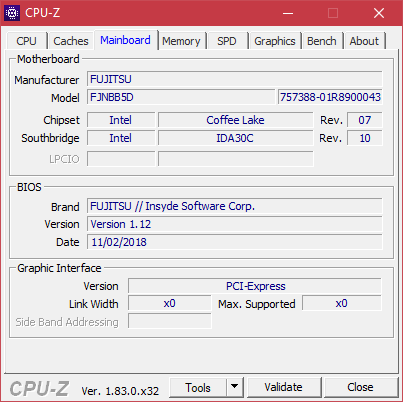Switch to the CPU tab
Image resolution: width=403 pixels, height=402 pixels.
point(26,41)
